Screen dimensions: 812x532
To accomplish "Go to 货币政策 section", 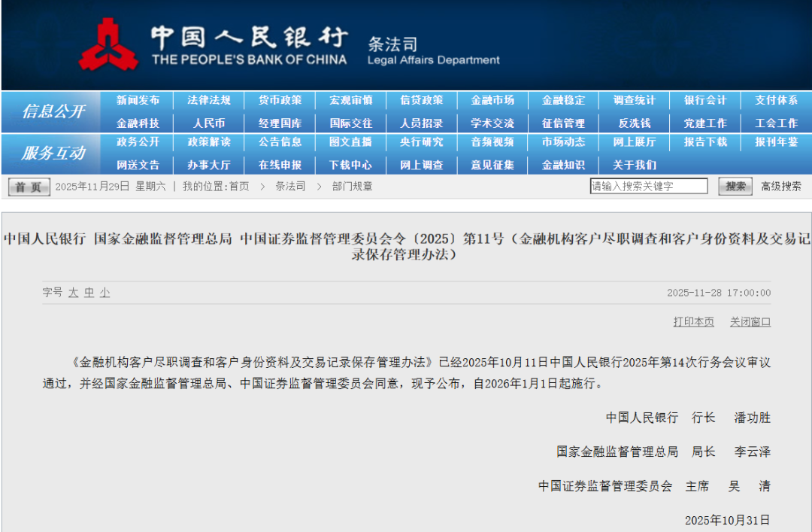I will click(280, 100).
